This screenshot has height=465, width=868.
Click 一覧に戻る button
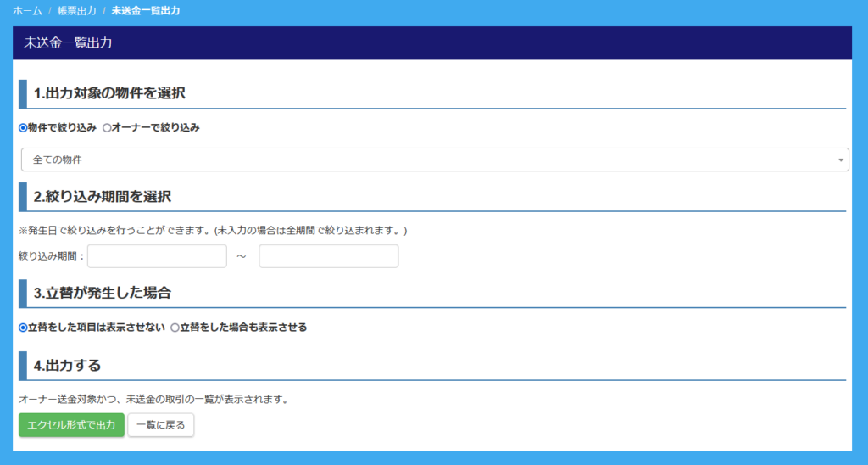[160, 425]
